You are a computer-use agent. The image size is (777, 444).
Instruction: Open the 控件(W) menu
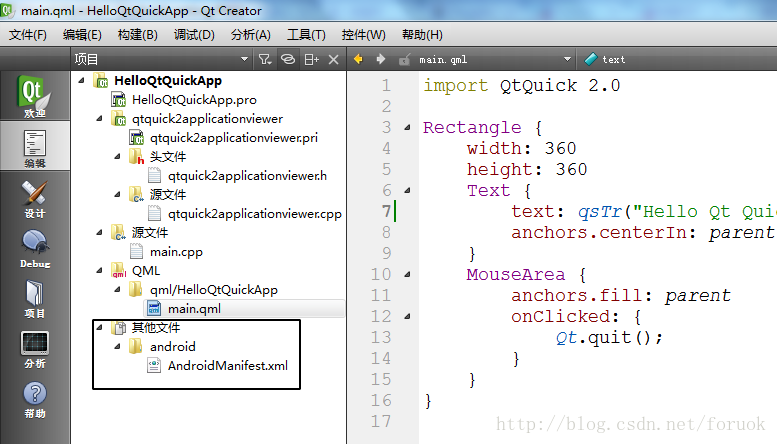click(363, 35)
